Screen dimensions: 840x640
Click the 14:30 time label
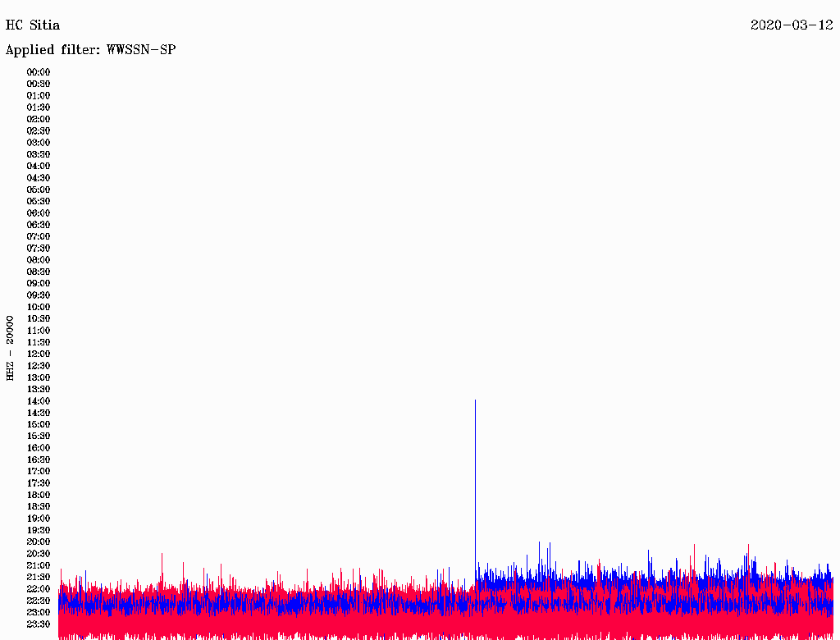pos(39,413)
